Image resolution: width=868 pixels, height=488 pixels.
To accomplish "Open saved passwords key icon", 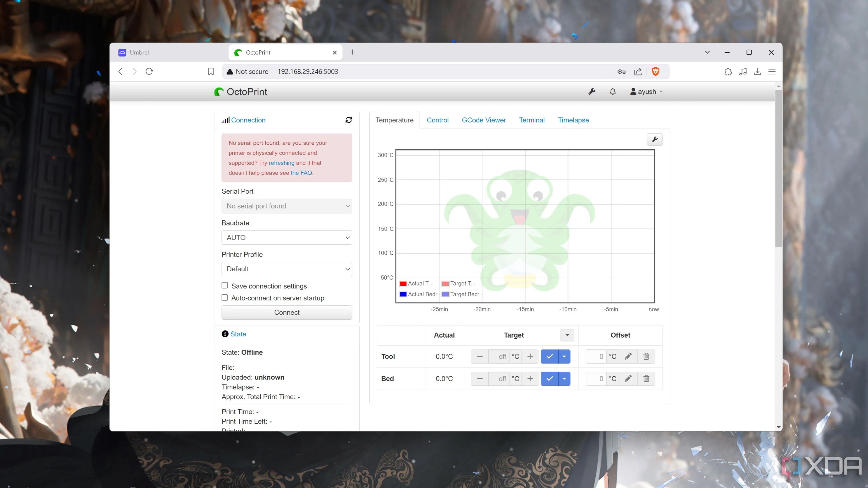I will (621, 71).
